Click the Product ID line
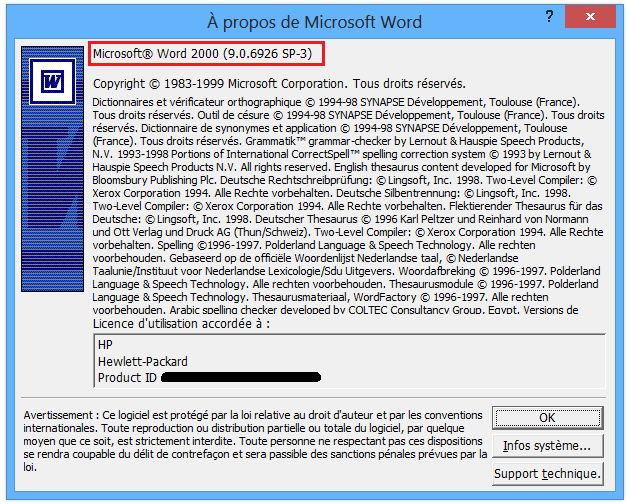 (x=209, y=378)
